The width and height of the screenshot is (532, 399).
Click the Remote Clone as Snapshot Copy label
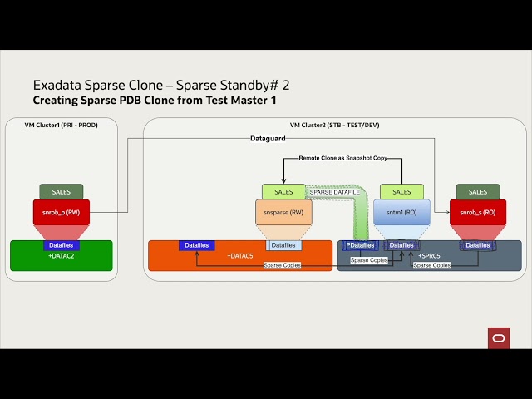342,158
